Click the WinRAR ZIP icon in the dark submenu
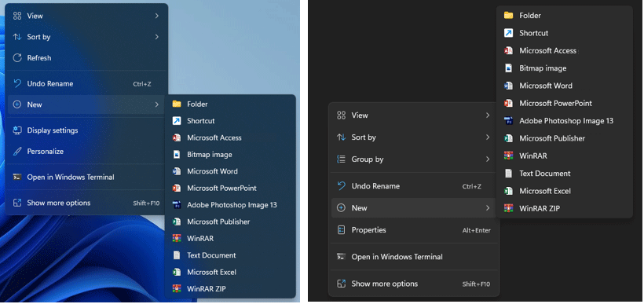 tap(508, 208)
